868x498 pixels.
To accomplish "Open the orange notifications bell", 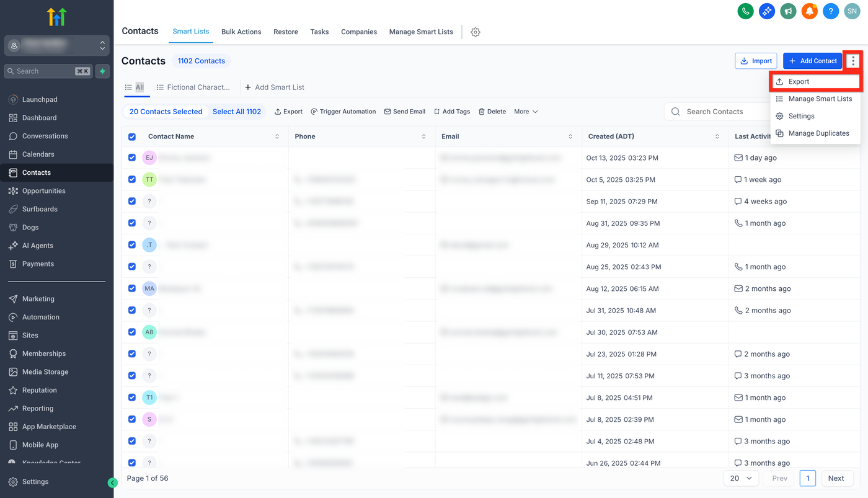I will click(809, 11).
